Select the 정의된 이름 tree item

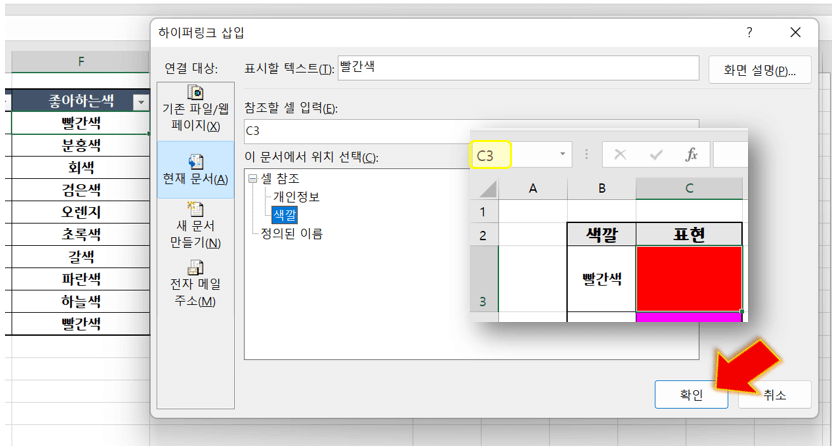[x=291, y=233]
